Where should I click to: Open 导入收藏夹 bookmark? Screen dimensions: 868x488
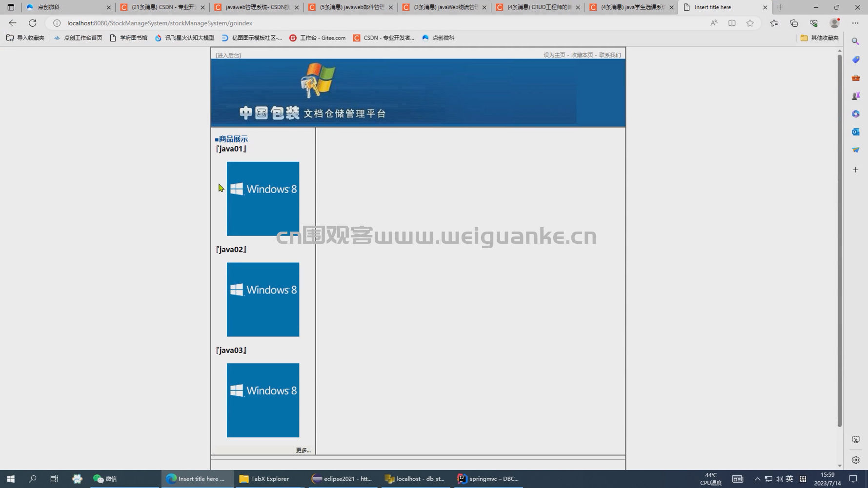click(25, 38)
